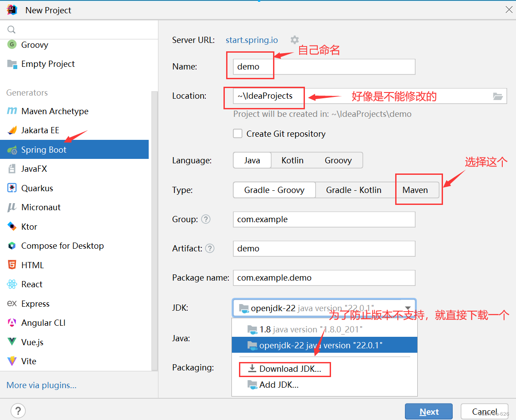This screenshot has height=420, width=516.
Task: Open the start.spring.io link
Action: [x=251, y=39]
